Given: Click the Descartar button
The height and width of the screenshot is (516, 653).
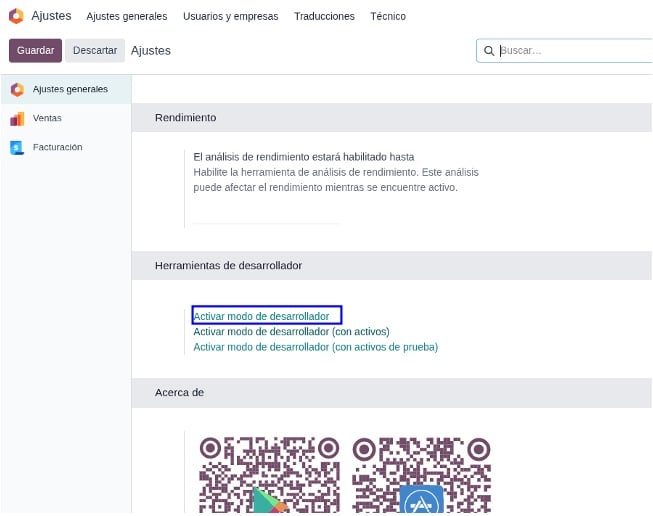Looking at the screenshot, I should pyautogui.click(x=95, y=50).
